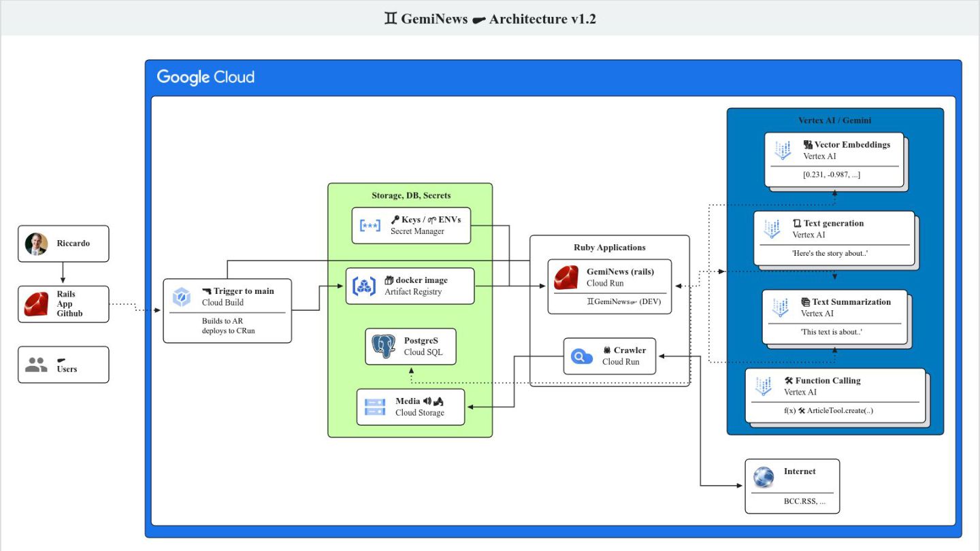Select the Ruby Applications group title
The width and height of the screenshot is (980, 551).
(610, 247)
